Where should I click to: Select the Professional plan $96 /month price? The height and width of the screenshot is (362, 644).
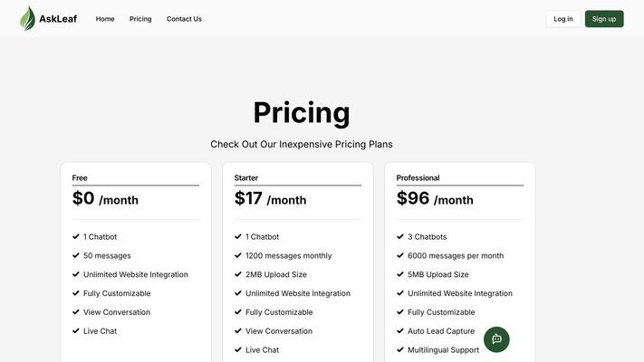click(435, 199)
